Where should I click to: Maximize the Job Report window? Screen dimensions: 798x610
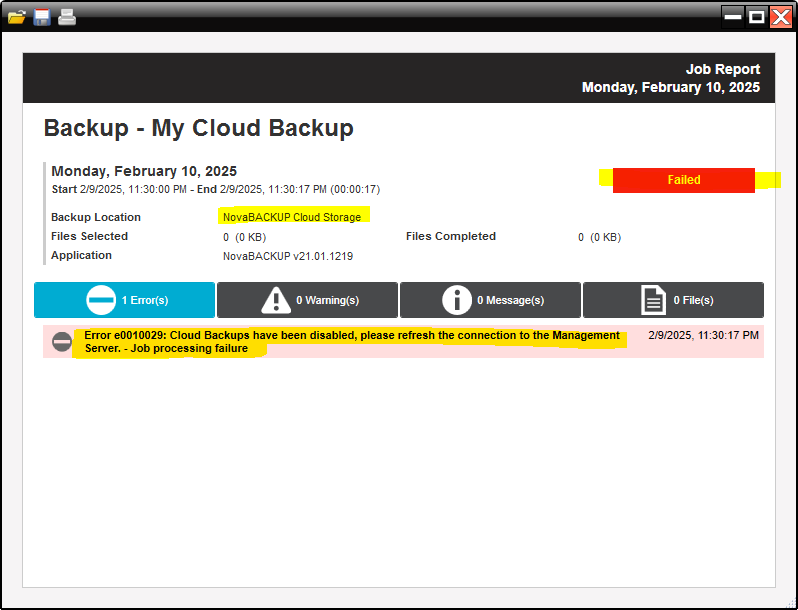pos(757,17)
